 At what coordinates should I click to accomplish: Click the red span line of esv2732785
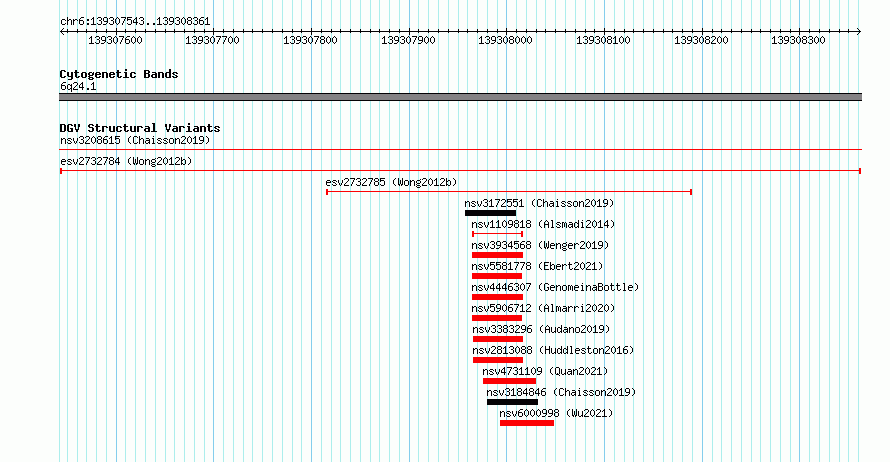coord(509,192)
